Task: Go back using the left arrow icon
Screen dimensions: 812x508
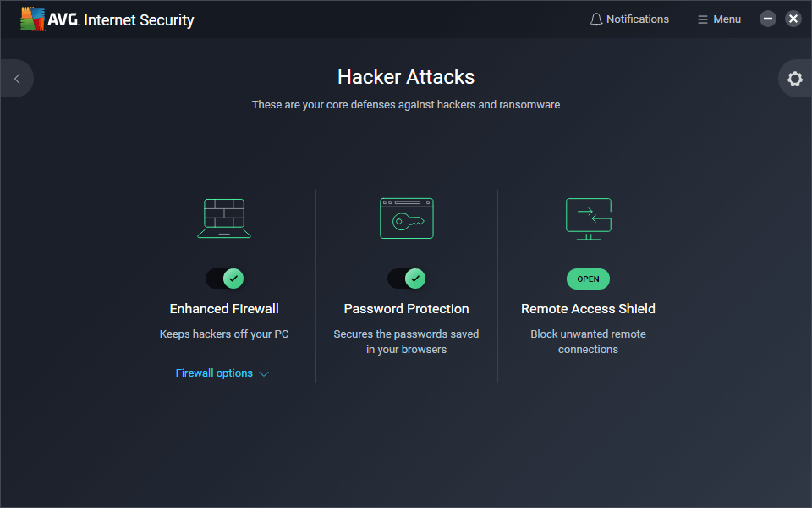Action: click(x=17, y=79)
